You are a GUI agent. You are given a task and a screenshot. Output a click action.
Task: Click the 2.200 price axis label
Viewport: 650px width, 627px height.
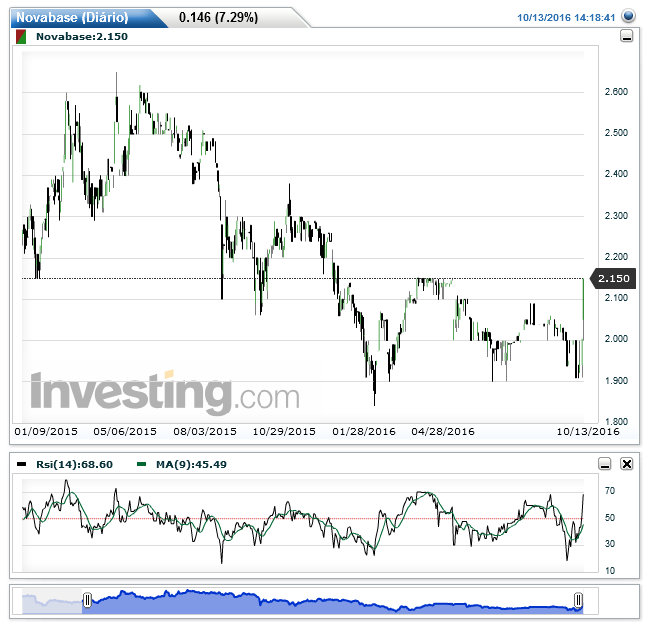[616, 257]
